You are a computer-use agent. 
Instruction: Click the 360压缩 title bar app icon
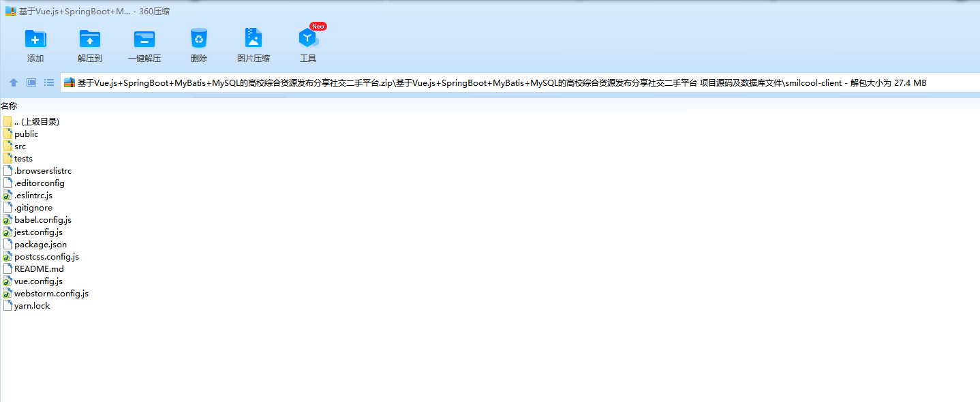(11, 12)
